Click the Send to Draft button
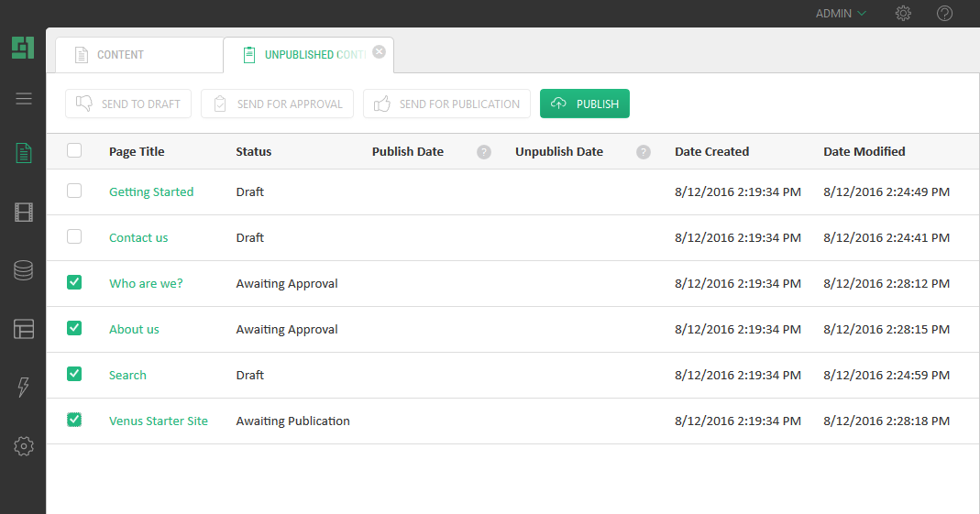This screenshot has height=514, width=980. coord(128,104)
